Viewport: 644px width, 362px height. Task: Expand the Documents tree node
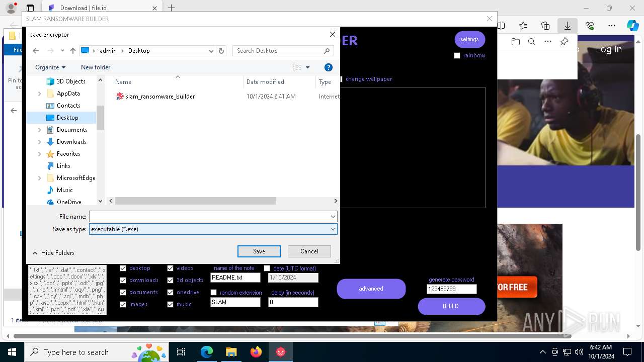pyautogui.click(x=40, y=130)
